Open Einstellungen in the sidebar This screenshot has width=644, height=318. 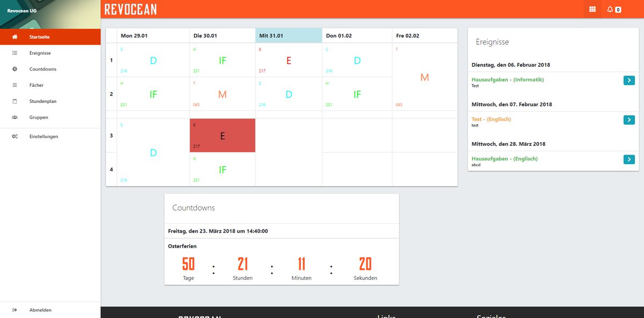pos(50,136)
